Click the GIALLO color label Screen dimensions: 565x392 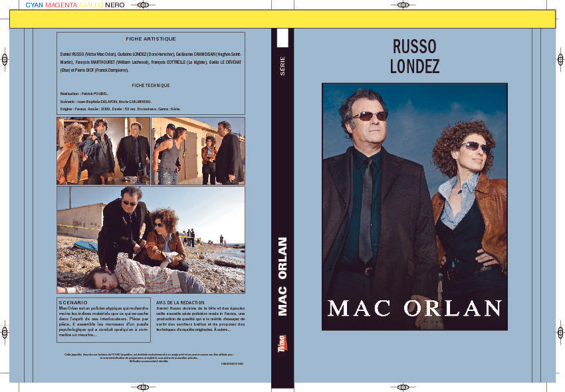pyautogui.click(x=91, y=5)
